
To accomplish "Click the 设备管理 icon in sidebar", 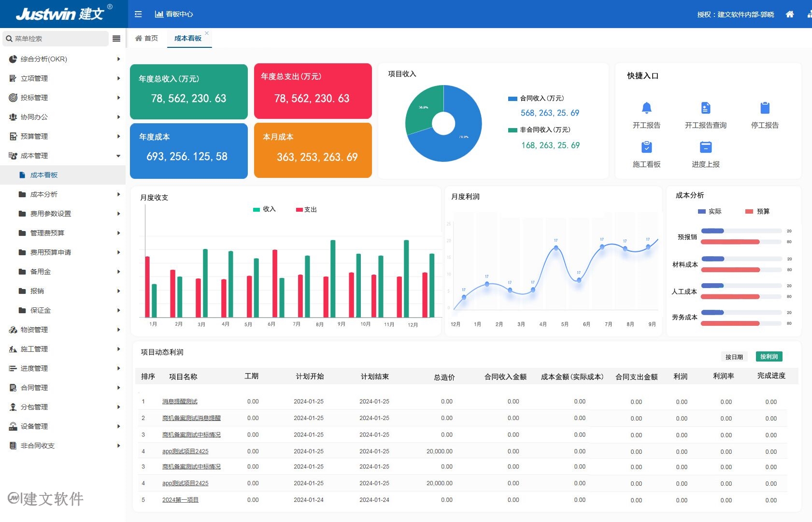I will tap(13, 426).
